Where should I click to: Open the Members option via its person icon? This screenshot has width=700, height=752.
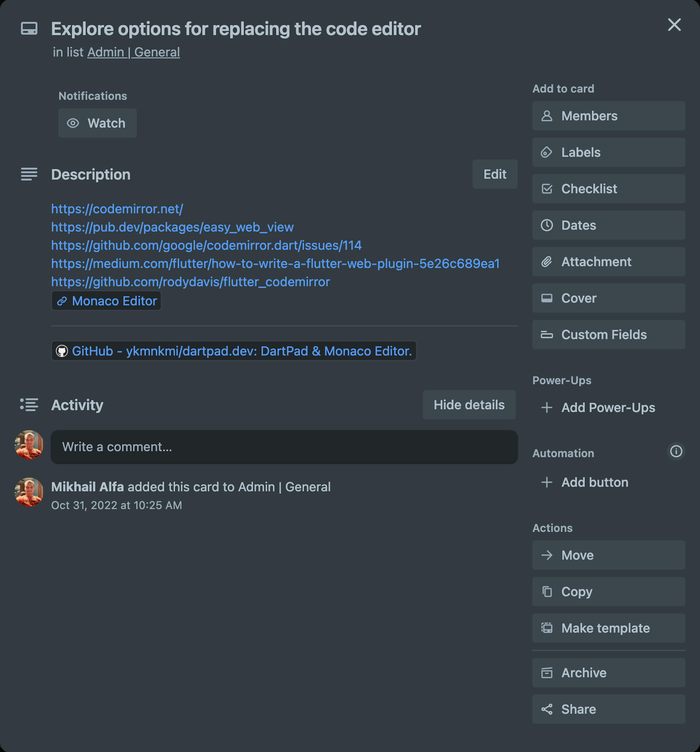547,116
